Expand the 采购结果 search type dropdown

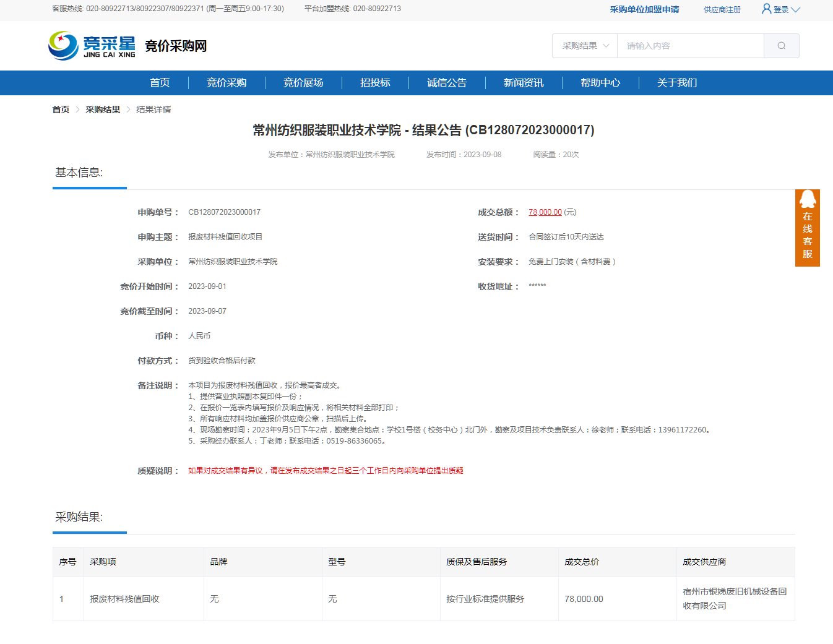[x=585, y=46]
